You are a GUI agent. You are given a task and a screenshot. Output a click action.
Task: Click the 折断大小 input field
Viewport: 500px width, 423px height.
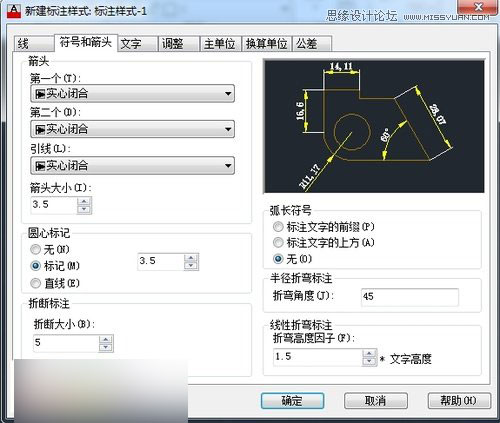click(x=66, y=343)
